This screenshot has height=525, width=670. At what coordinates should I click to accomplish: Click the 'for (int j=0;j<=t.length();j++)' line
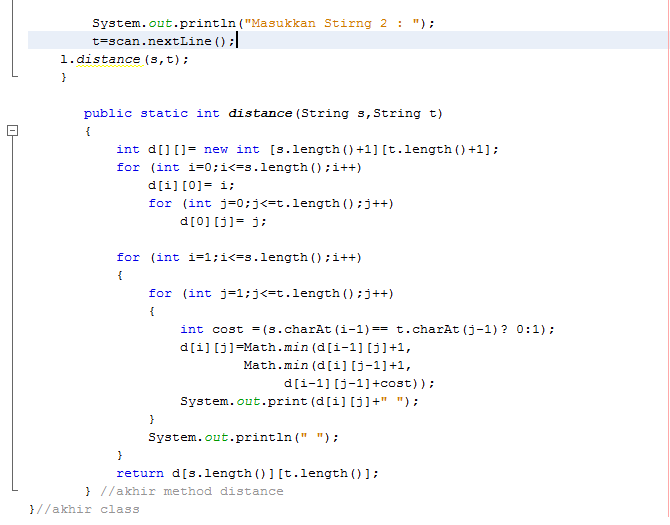[271, 203]
